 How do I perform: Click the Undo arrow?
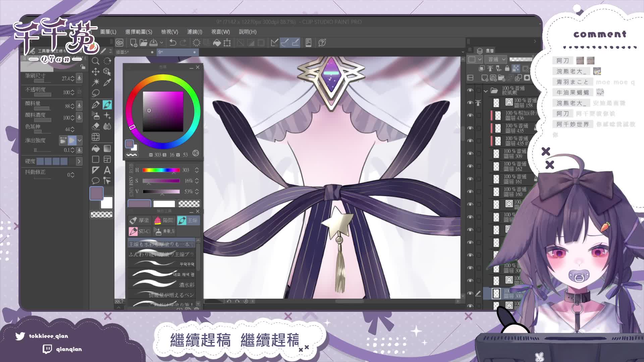pos(173,43)
